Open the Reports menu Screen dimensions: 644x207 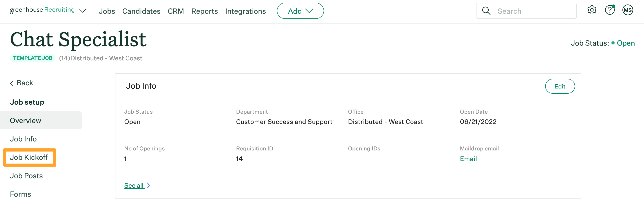click(204, 11)
